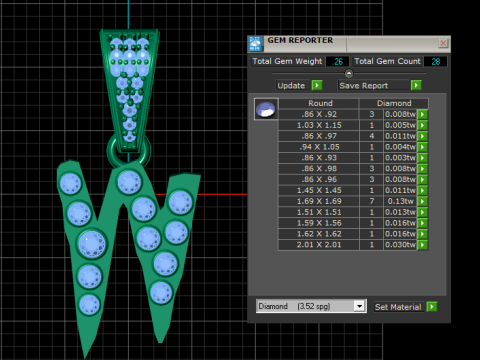Click the 0.13tw weight cell
This screenshot has height=360, width=480.
(400, 201)
